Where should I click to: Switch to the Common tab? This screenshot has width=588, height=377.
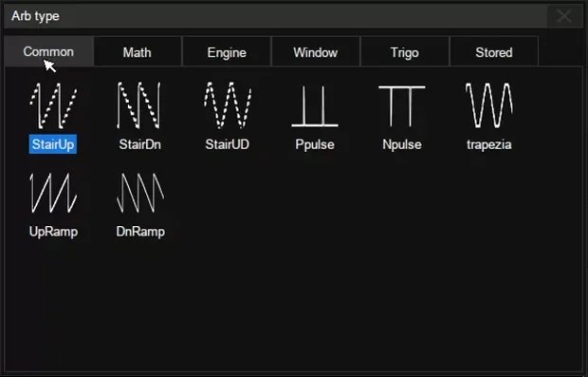pyautogui.click(x=48, y=51)
